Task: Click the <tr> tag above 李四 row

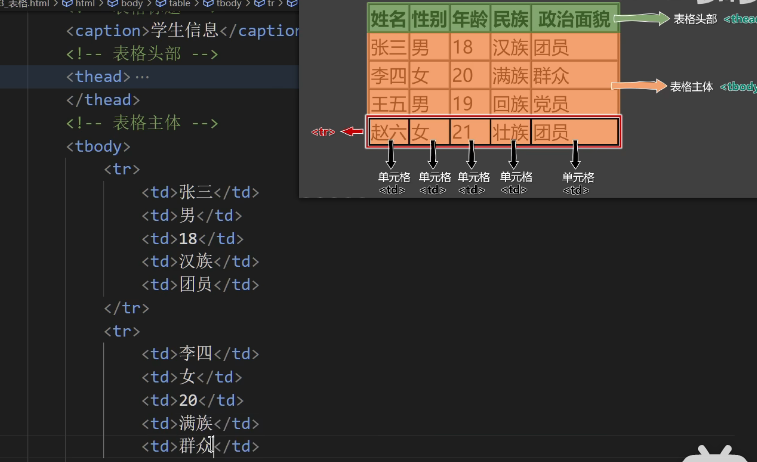Action: 122,331
